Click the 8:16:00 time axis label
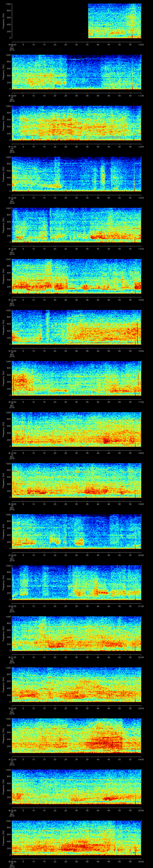 (x=12, y=402)
